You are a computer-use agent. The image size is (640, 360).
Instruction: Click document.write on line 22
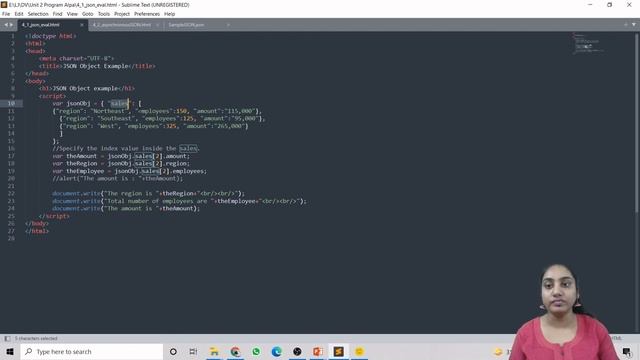(76, 193)
